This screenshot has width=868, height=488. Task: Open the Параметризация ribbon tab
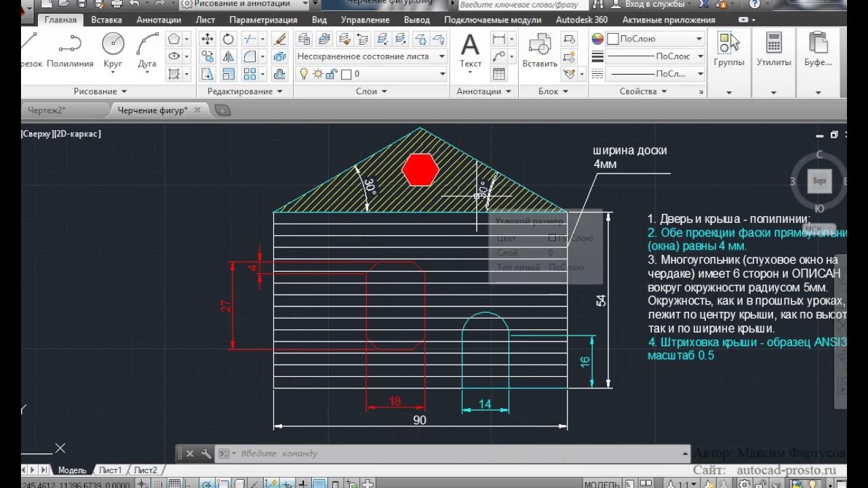pos(263,20)
